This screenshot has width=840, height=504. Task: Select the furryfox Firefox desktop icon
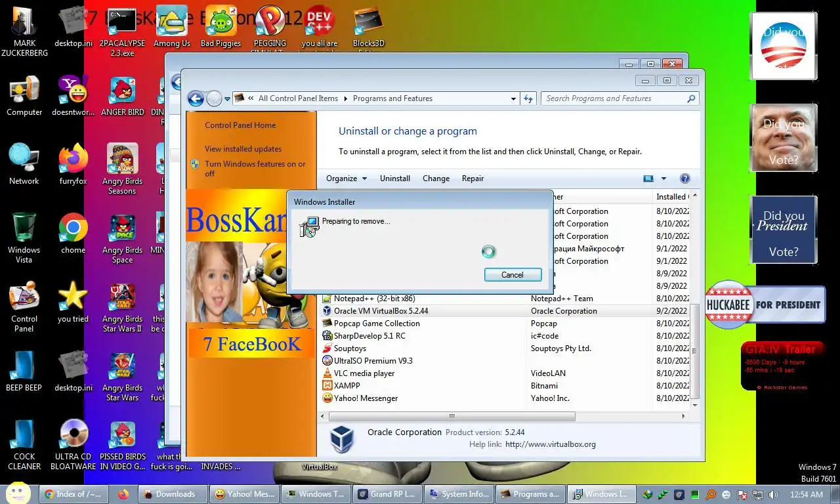(x=73, y=165)
